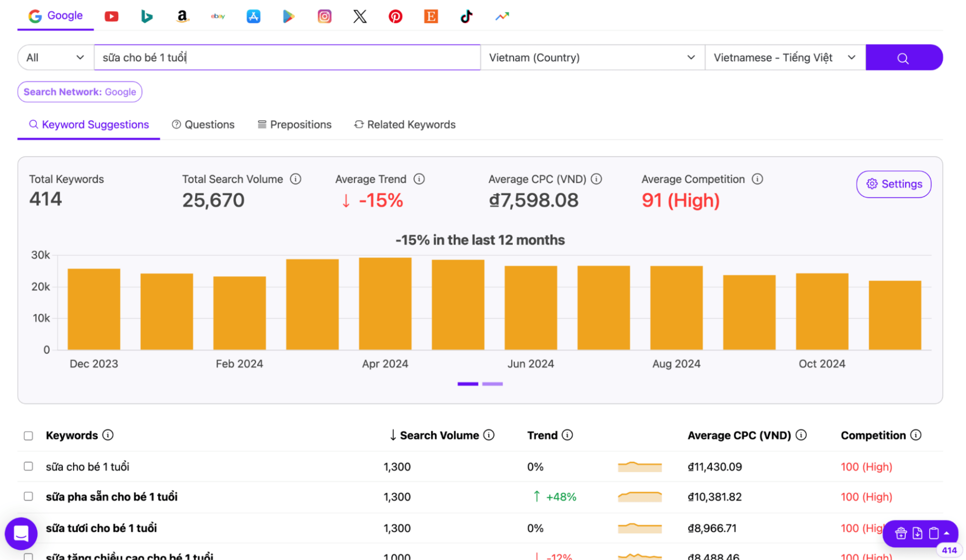Show info for Keywords column header
Screen dimensions: 966x560
[x=108, y=435]
